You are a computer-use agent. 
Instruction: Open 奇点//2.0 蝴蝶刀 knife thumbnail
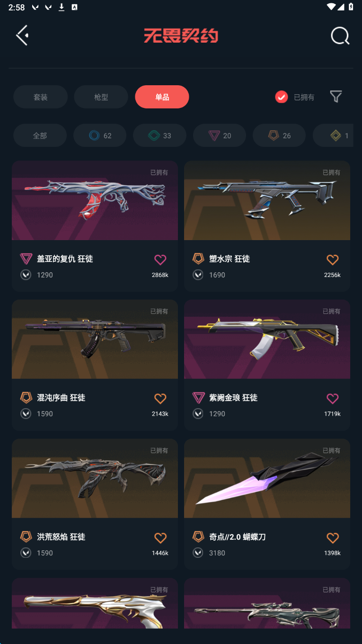coord(267,478)
